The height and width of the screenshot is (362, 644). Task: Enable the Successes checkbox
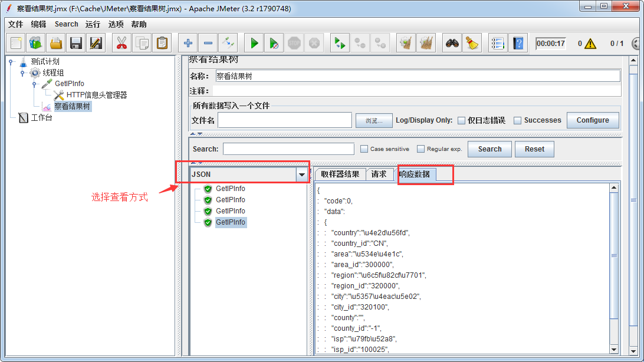pyautogui.click(x=518, y=120)
